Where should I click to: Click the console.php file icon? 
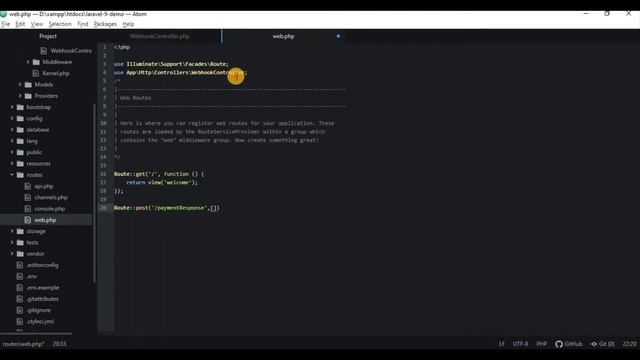point(27,209)
